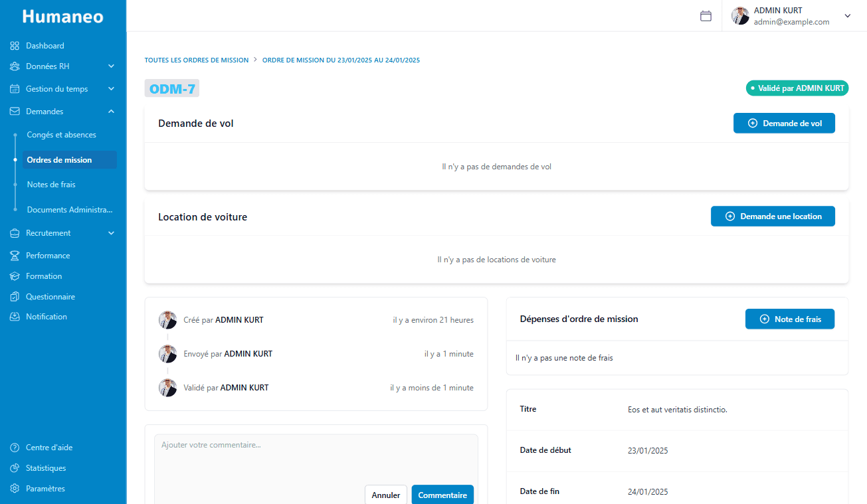Open Notes de frais menu item
The height and width of the screenshot is (504, 867).
51,185
